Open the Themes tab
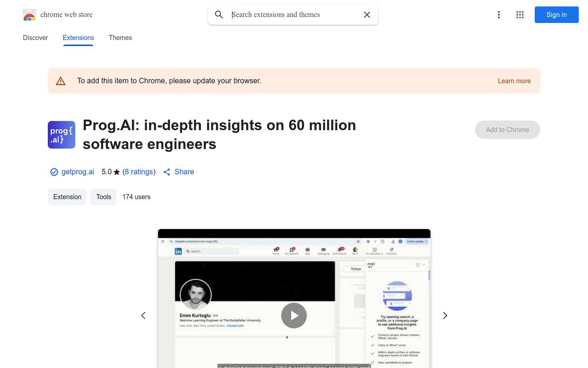The height and width of the screenshot is (368, 588). (120, 38)
